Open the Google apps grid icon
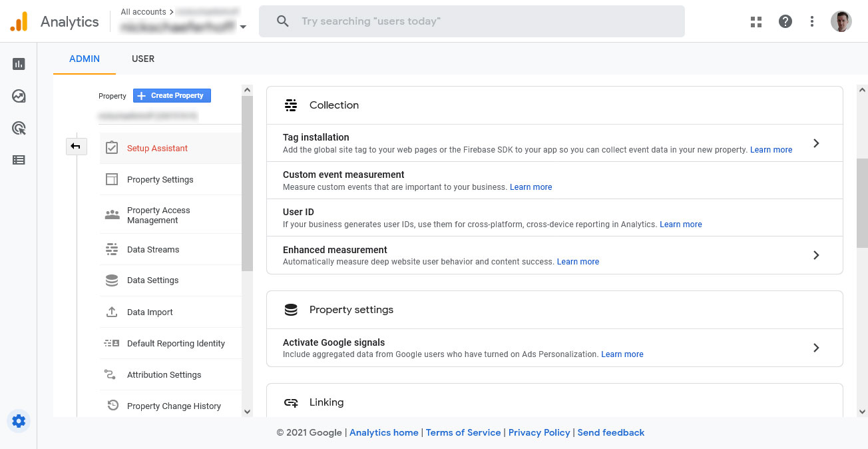Image resolution: width=868 pixels, height=449 pixels. pos(756,21)
